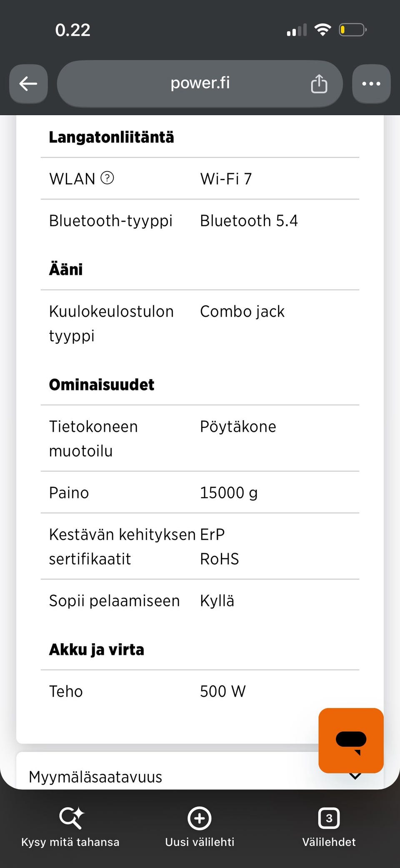Tap the Kysy mitä tahansa search icon

(71, 818)
